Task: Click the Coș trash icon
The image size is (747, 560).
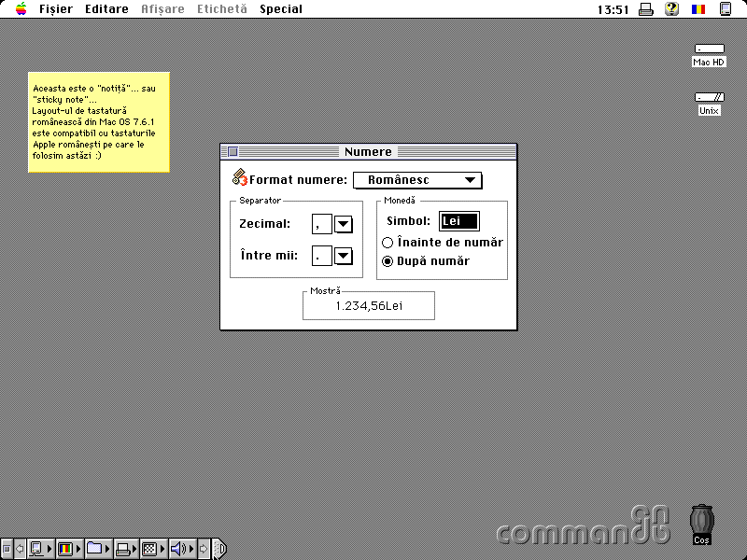Action: coord(701,524)
